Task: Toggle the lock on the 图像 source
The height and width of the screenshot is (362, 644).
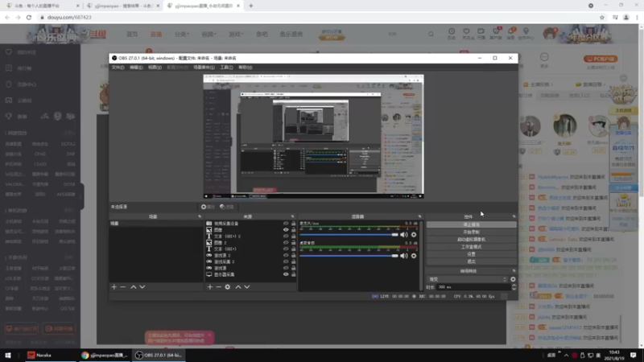Action: (293, 230)
